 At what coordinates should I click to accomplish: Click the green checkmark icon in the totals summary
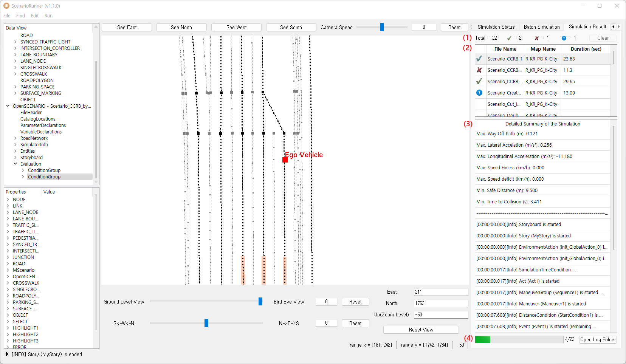click(x=509, y=38)
